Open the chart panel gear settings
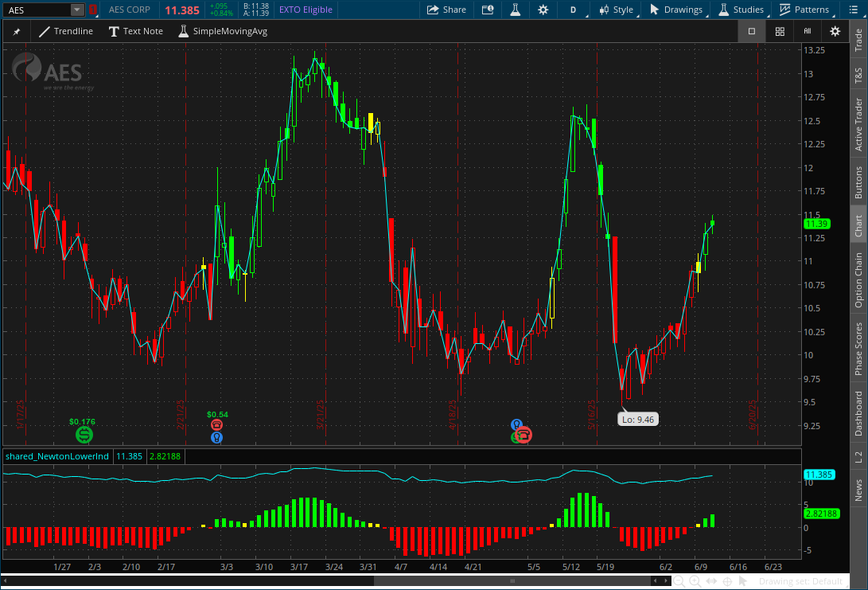The height and width of the screenshot is (590, 868). point(835,32)
